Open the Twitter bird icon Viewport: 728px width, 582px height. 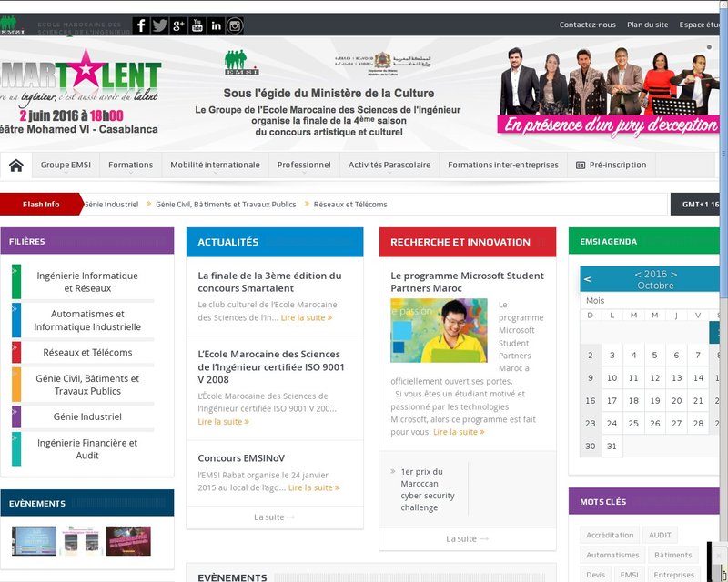click(160, 25)
